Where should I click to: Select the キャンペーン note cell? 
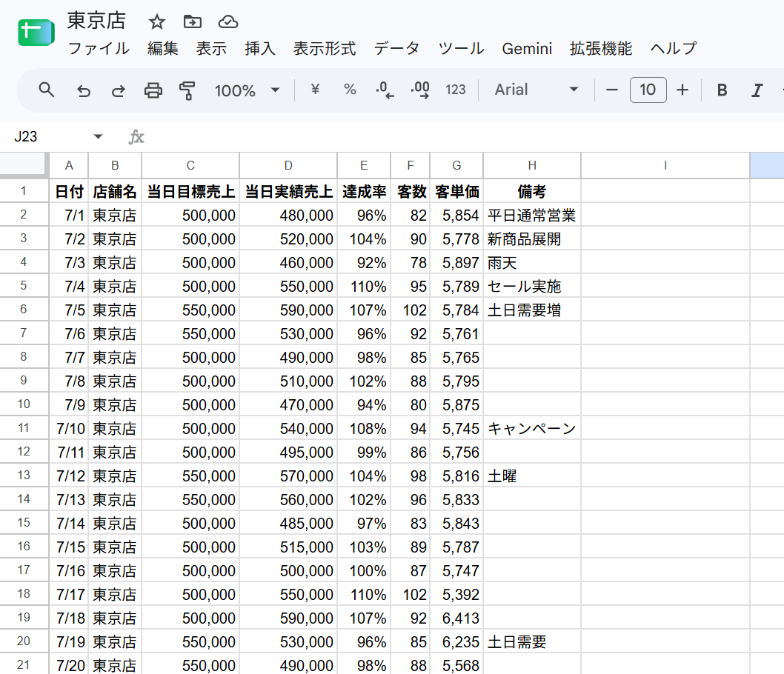(x=532, y=428)
